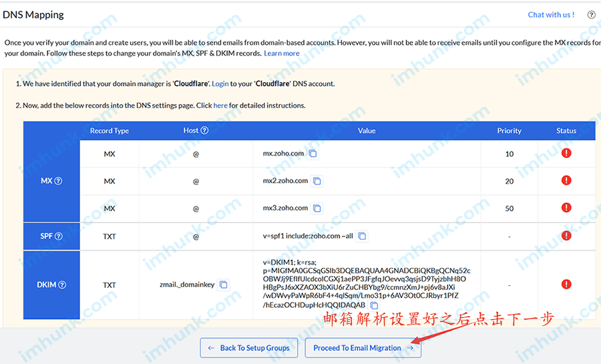Click the Value column header

click(x=367, y=131)
